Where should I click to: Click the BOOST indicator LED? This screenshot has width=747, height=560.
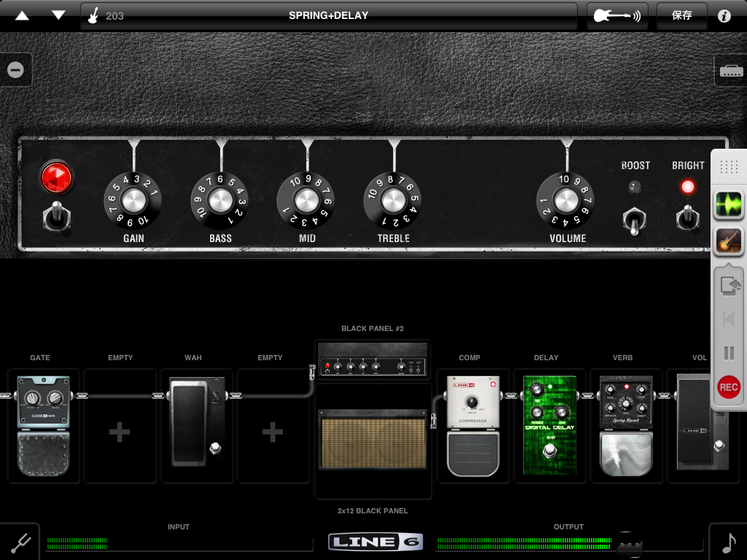coord(634,187)
